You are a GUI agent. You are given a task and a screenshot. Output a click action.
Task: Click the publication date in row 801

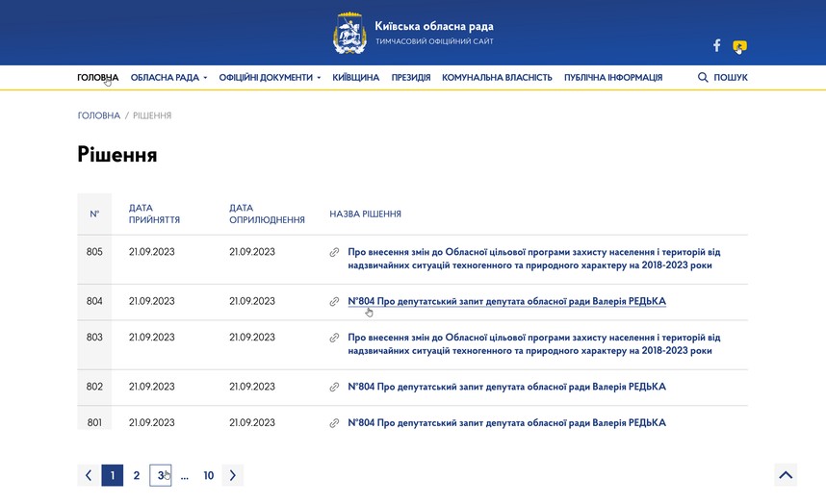point(252,422)
